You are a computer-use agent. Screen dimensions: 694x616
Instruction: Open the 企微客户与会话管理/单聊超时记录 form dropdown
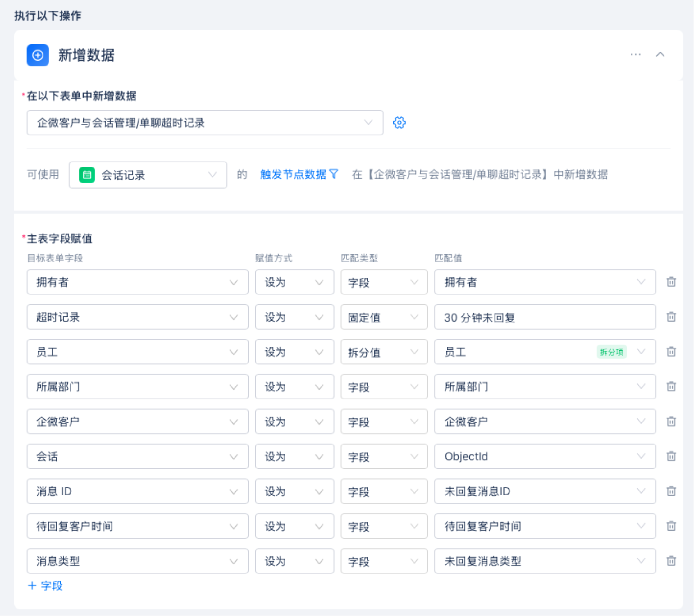coord(205,123)
